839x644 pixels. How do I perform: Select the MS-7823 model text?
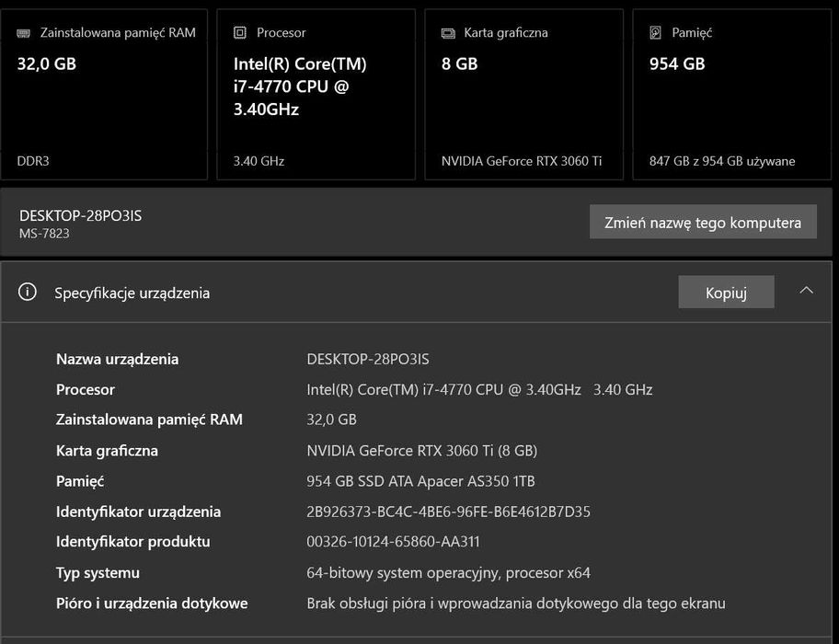[44, 234]
